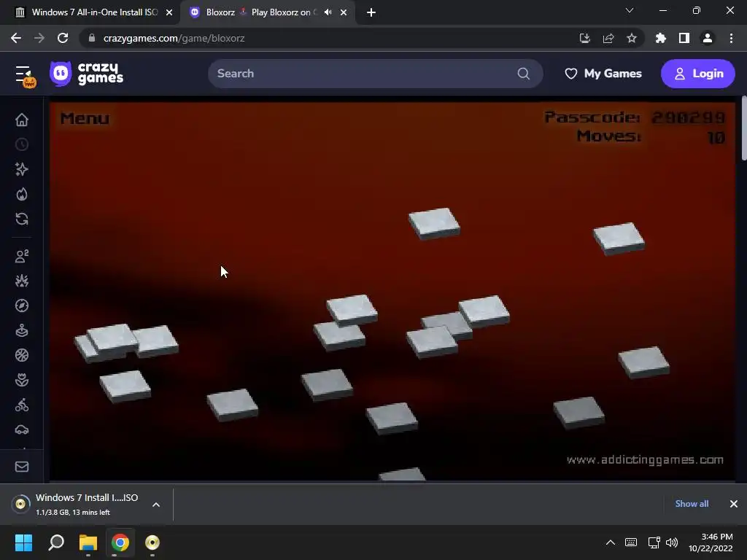
Task: Open the Bloxorz game Menu
Action: (x=85, y=118)
